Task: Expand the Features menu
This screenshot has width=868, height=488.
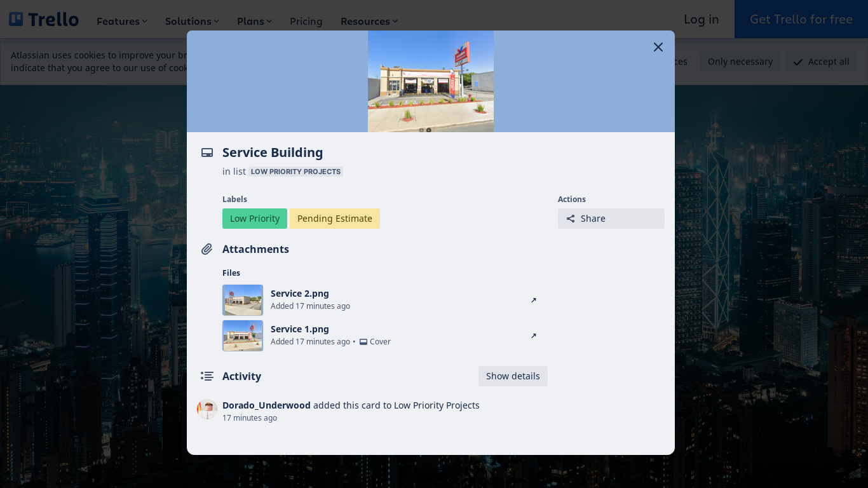Action: tap(122, 21)
